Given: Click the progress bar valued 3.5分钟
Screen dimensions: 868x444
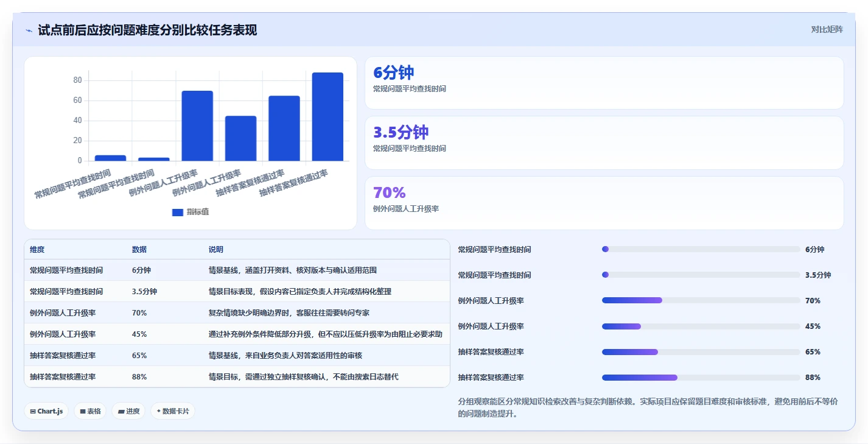Looking at the screenshot, I should (x=701, y=275).
